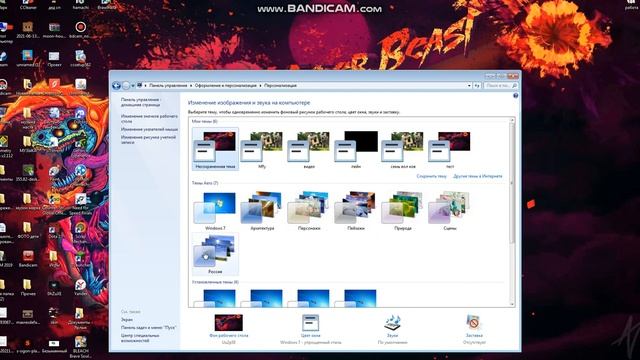Click breadcrumb 'Персонализация'
The width and height of the screenshot is (640, 360).
click(280, 86)
